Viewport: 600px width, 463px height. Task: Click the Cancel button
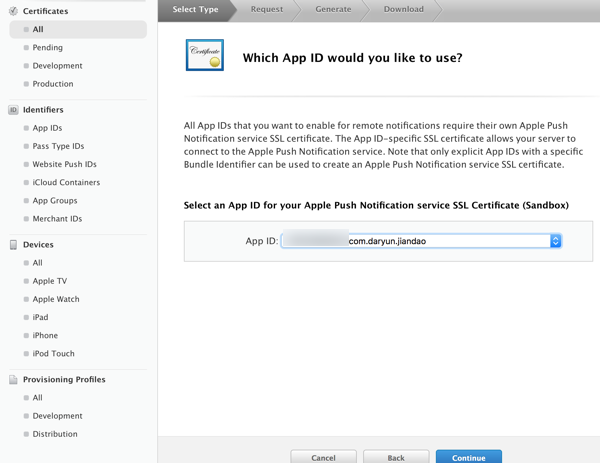323,457
